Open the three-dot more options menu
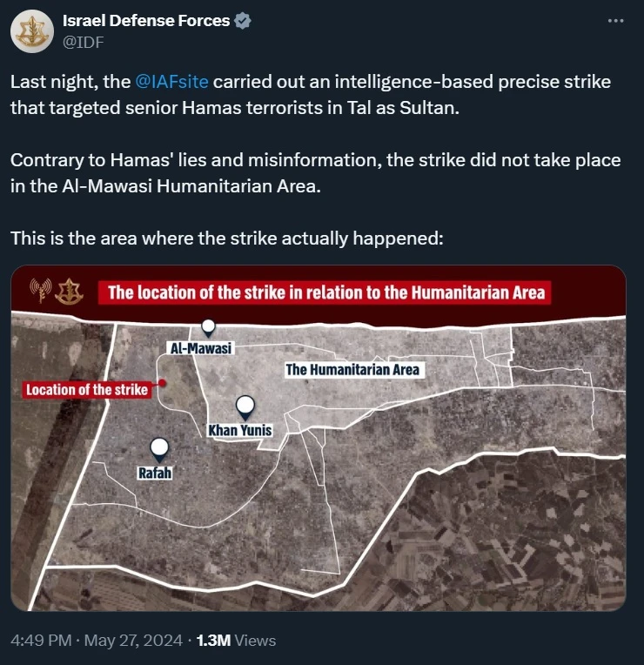Image resolution: width=644 pixels, height=665 pixels. 615,21
